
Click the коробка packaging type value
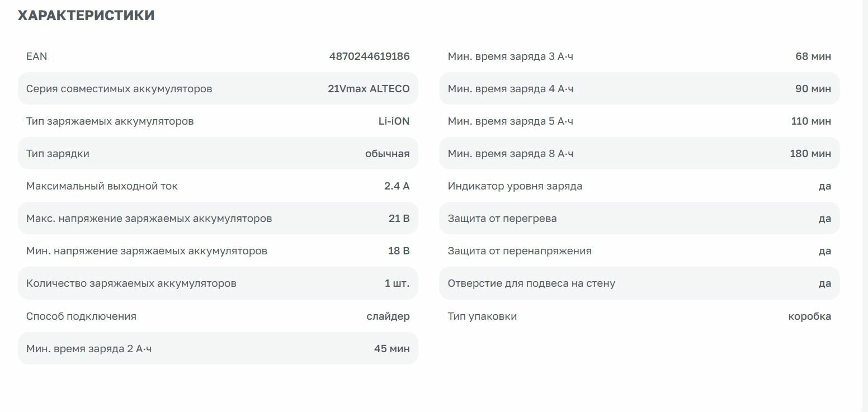click(x=809, y=316)
